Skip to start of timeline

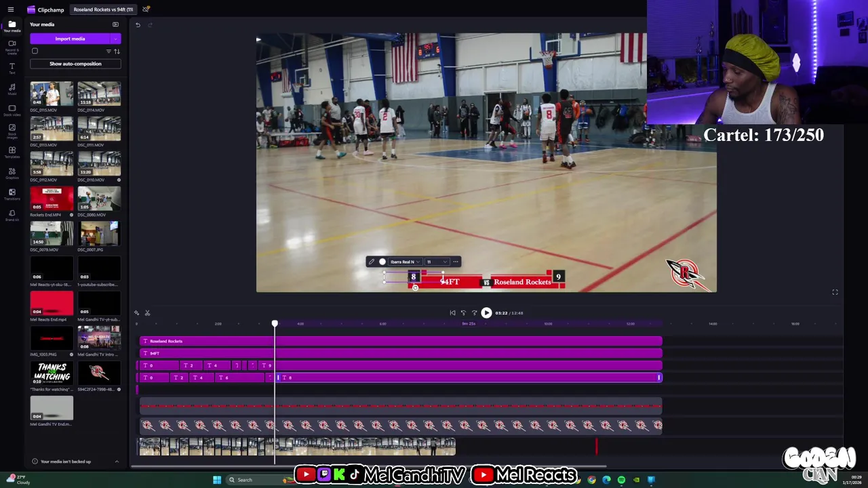pos(452,313)
